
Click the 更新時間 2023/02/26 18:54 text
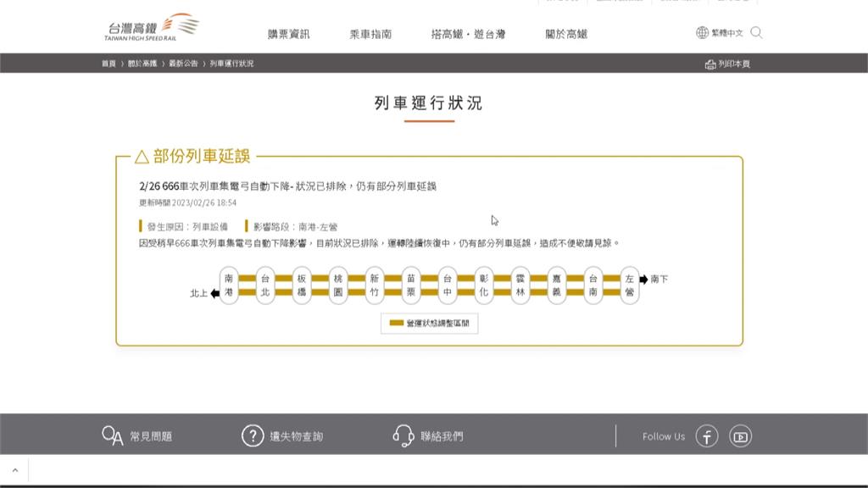(x=187, y=203)
